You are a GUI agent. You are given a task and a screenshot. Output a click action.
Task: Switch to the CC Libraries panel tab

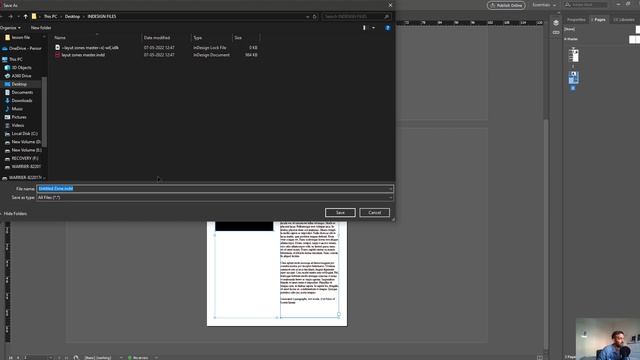(624, 20)
